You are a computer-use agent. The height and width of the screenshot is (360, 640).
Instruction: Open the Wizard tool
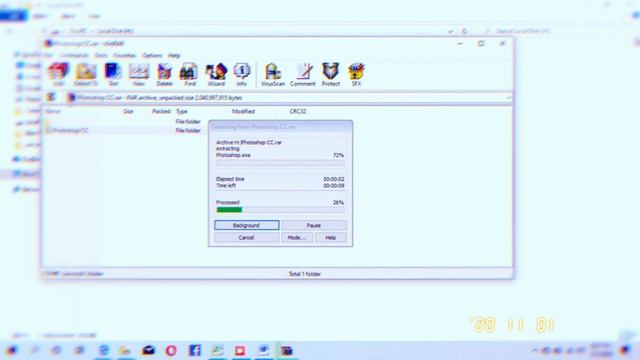pos(216,74)
